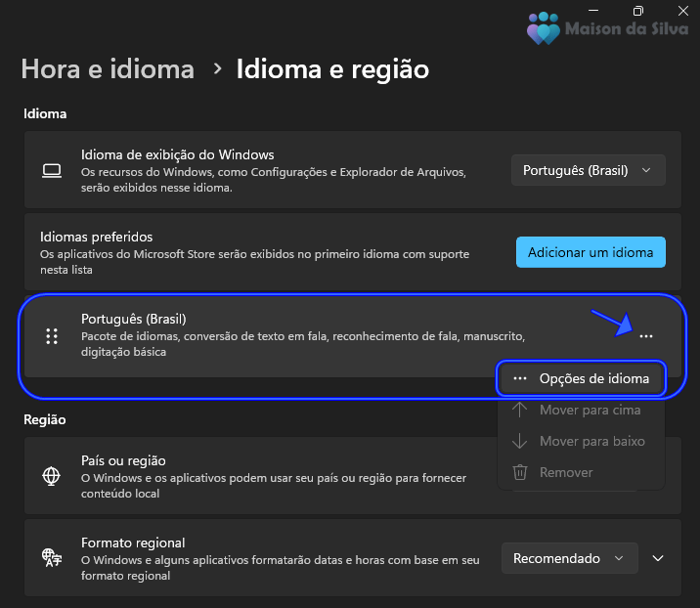Click the up arrow icon for Mover para cima

click(x=519, y=410)
